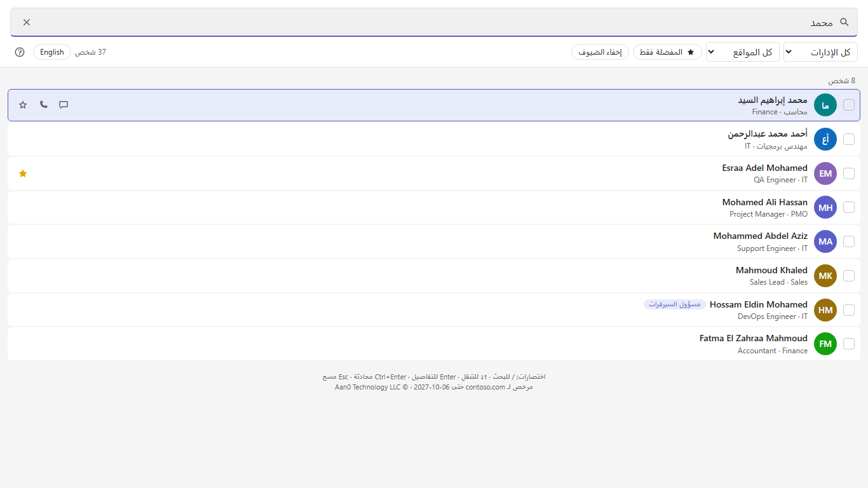Unstar Esraa Adel Mohamed favorite

(x=23, y=173)
